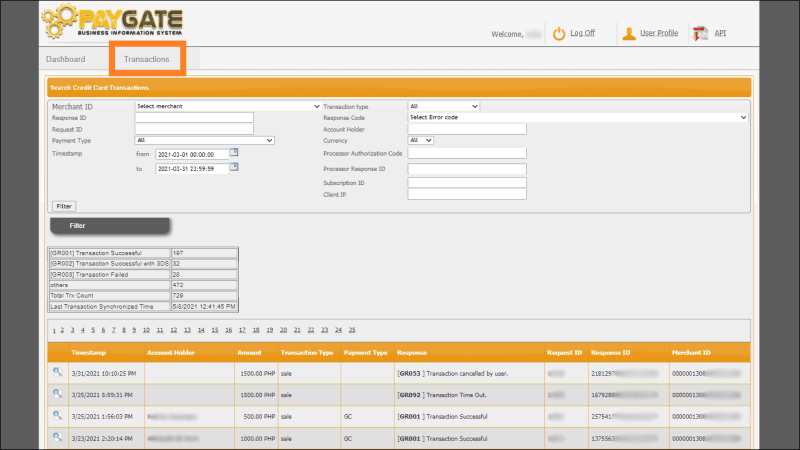Click the 'Total Trx Count' summary row

pos(143,295)
